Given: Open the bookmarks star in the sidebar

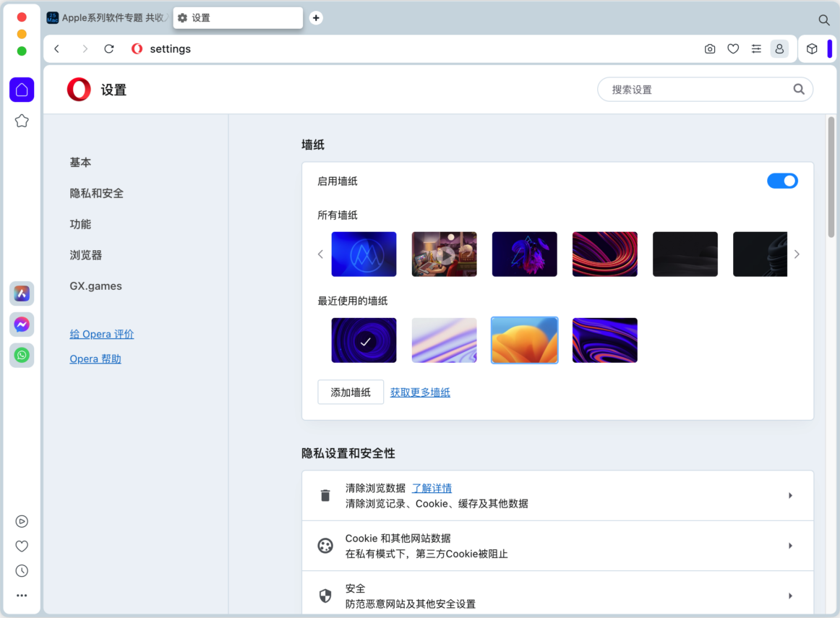Looking at the screenshot, I should click(22, 121).
